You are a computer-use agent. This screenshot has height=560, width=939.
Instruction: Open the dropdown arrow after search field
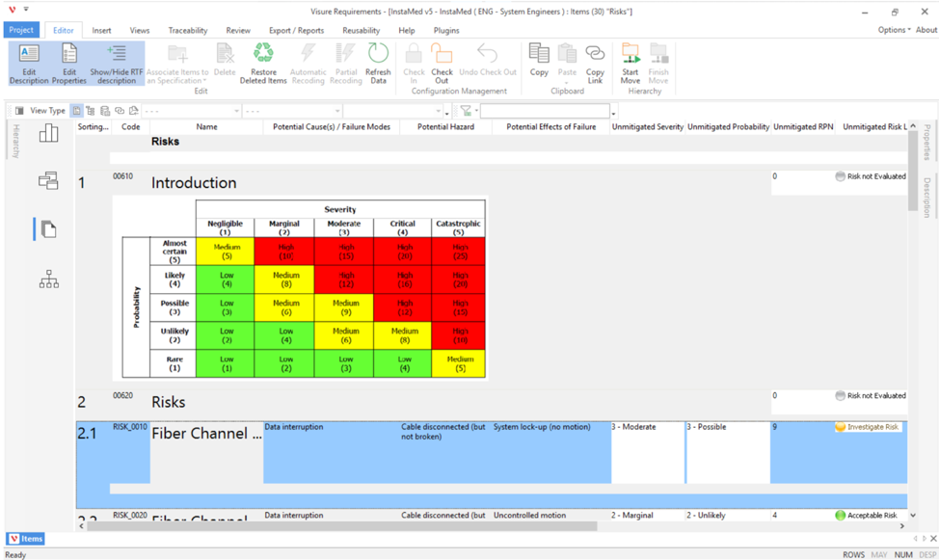click(613, 113)
